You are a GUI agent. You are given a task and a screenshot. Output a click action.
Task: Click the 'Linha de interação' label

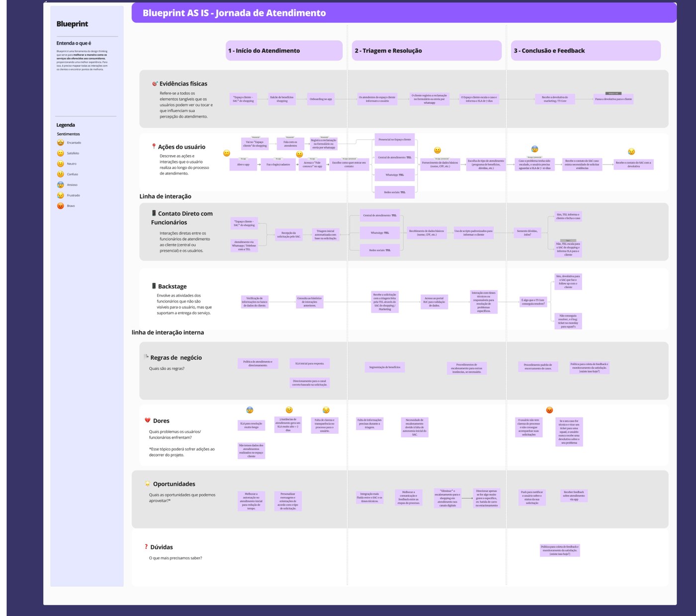(165, 196)
